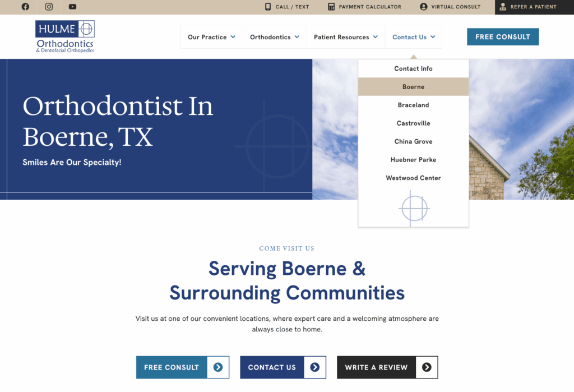Expand the Patient Resources chevron
Screen dimensions: 574x392
375,36
